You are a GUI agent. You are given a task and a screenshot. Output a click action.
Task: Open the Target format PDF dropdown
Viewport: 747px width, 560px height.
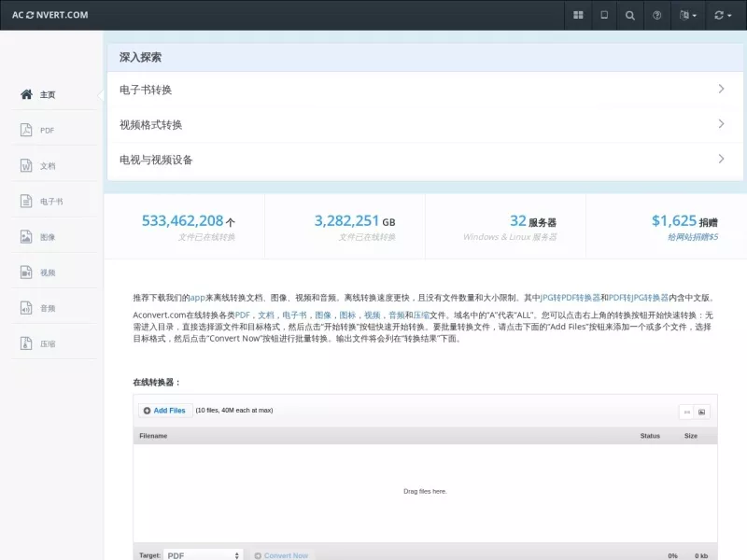pos(204,555)
